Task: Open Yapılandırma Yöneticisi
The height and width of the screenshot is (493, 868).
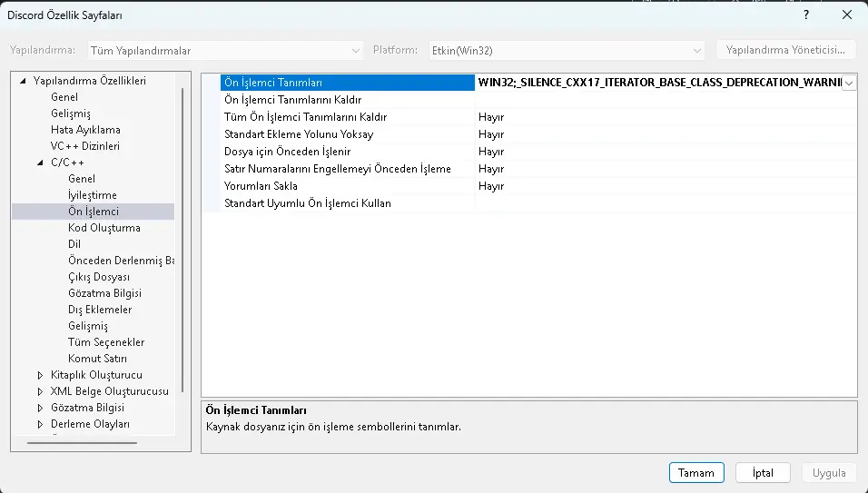Action: click(785, 50)
